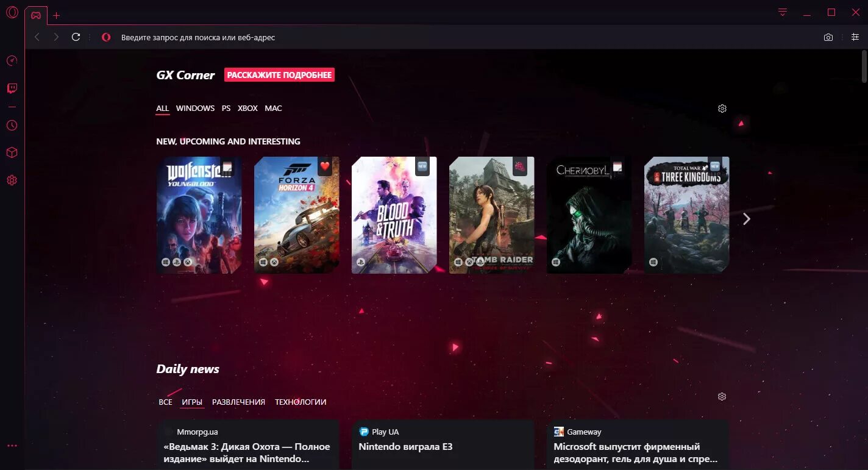Open GX Corner games settings gear
The width and height of the screenshot is (868, 470).
click(722, 109)
